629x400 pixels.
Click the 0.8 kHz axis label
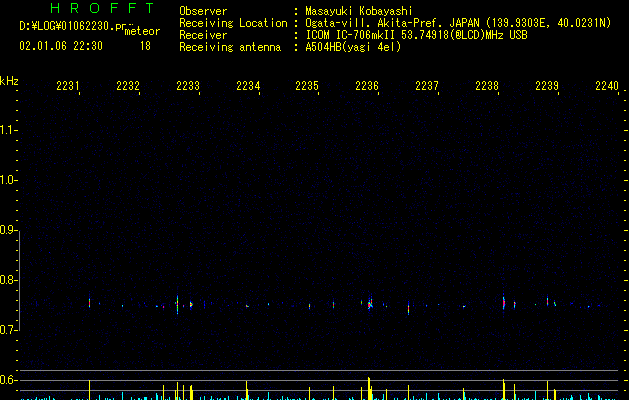(7, 280)
